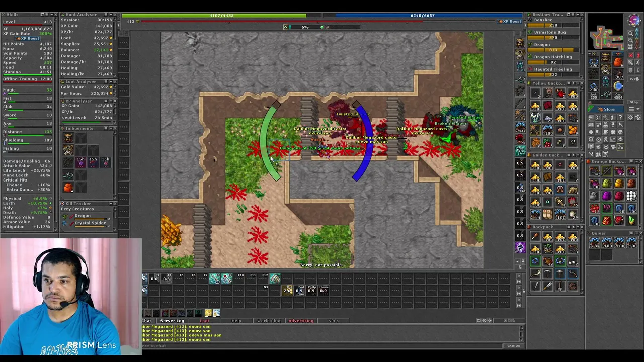Screen dimensions: 644x362
Task: Collapse the Skills panel
Action: 52,14
